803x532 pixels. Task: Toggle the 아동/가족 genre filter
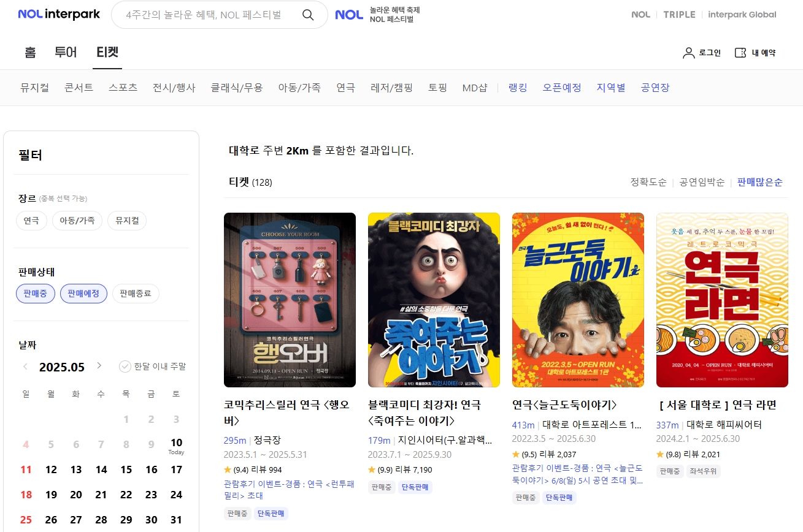[77, 221]
